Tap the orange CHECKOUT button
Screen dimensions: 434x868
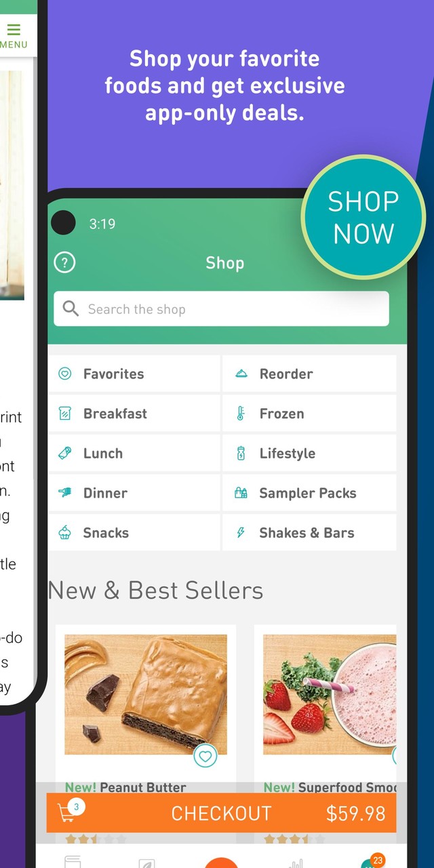(221, 813)
